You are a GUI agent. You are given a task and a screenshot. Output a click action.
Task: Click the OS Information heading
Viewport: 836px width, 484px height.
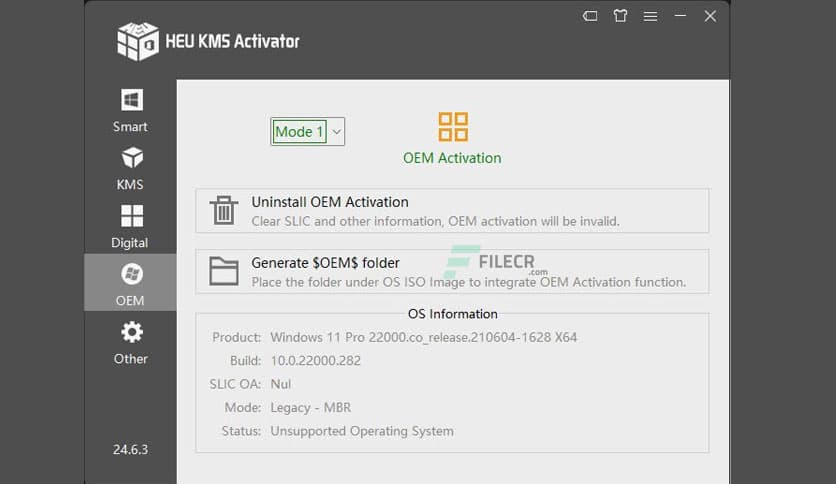click(x=453, y=314)
